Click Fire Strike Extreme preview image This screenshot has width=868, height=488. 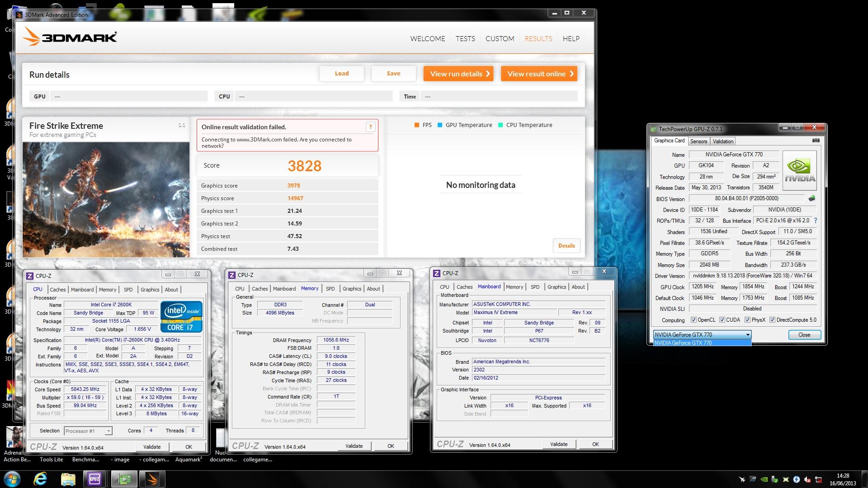[x=106, y=200]
